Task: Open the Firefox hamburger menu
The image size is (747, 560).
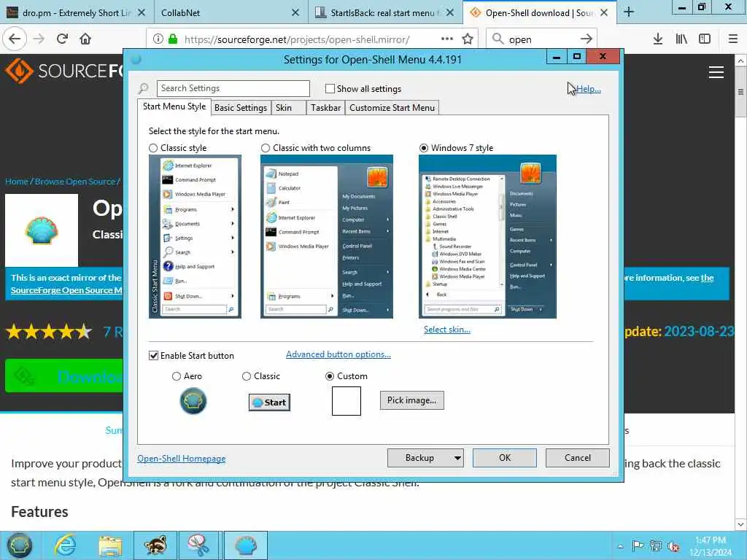Action: [733, 39]
